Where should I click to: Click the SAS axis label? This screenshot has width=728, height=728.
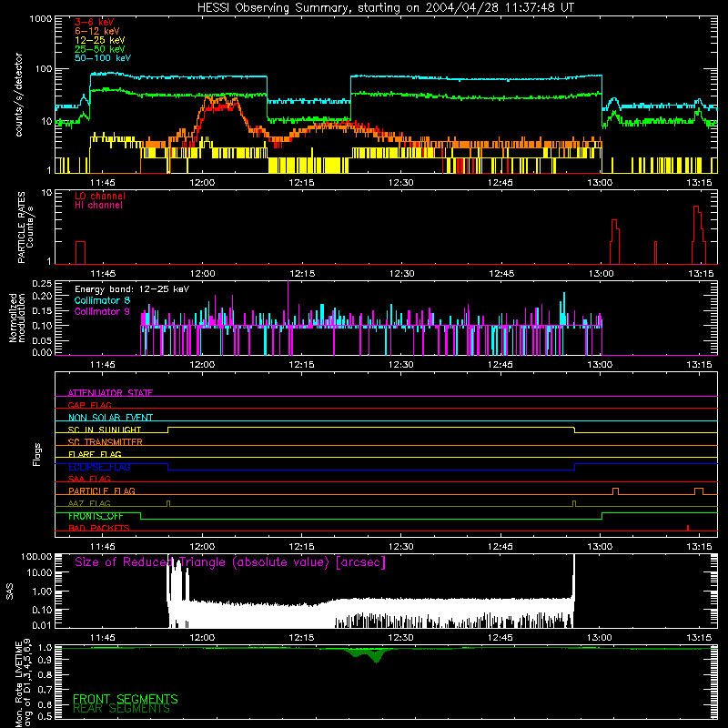pos(10,591)
